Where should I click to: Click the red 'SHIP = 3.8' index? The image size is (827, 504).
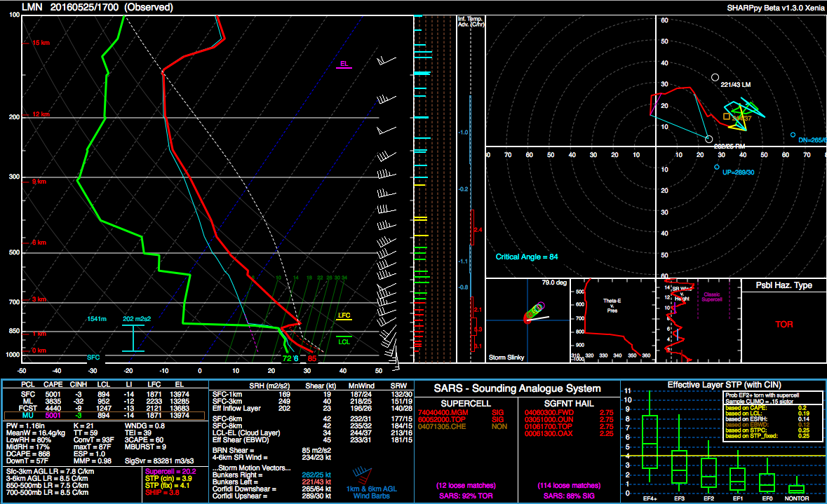162,492
